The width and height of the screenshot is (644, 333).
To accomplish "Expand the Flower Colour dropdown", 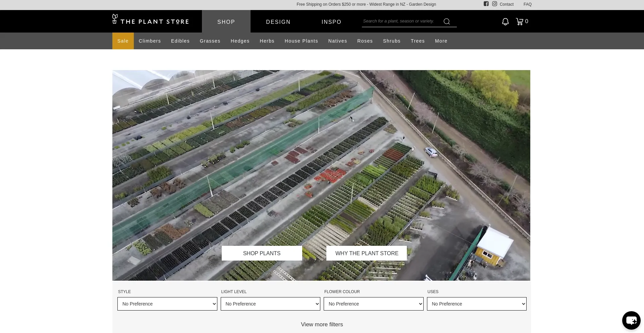I will (x=373, y=304).
